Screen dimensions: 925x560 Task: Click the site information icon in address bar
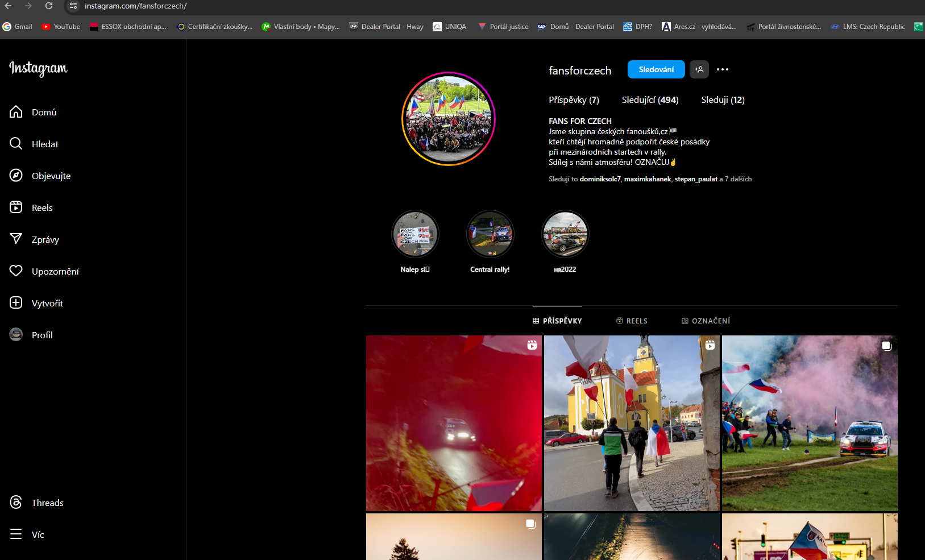coord(73,6)
